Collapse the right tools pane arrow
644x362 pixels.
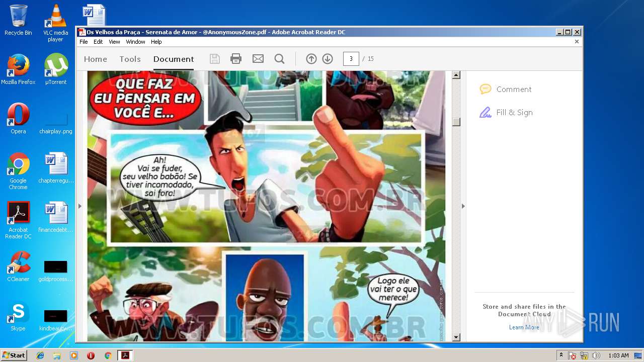[x=463, y=206]
